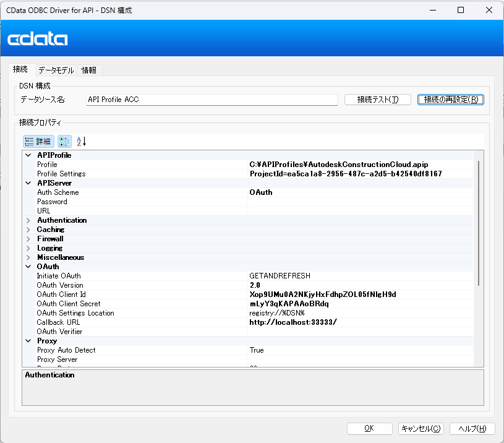The width and height of the screenshot is (504, 443).
Task: Select the Profile Settings property label
Action: (x=61, y=174)
